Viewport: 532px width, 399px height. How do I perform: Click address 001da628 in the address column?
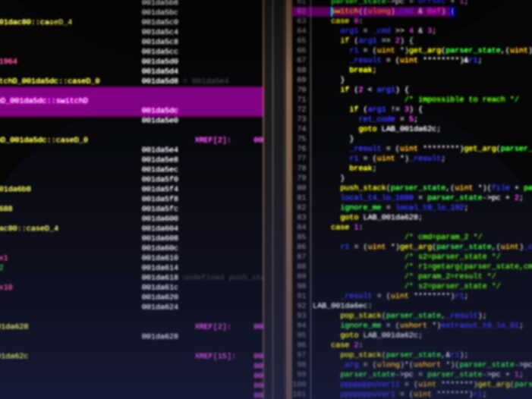click(159, 336)
